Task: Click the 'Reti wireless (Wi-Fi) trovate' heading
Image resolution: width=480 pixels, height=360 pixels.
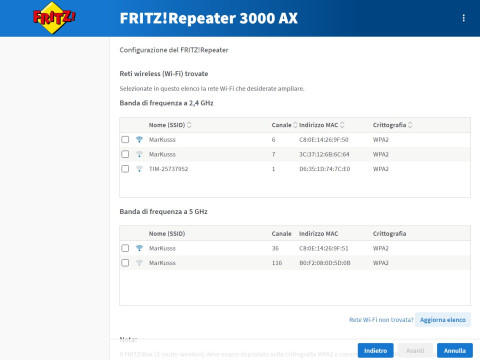Action: tap(164, 74)
